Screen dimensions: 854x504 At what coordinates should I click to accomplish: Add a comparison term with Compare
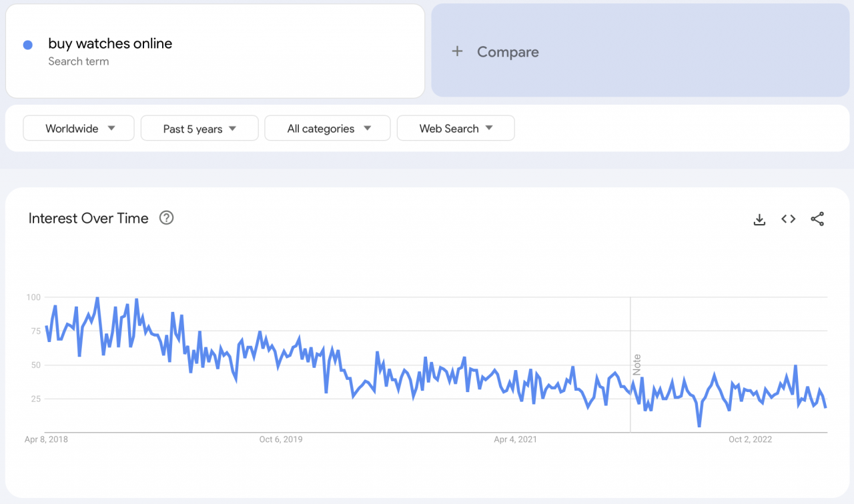[x=494, y=51]
